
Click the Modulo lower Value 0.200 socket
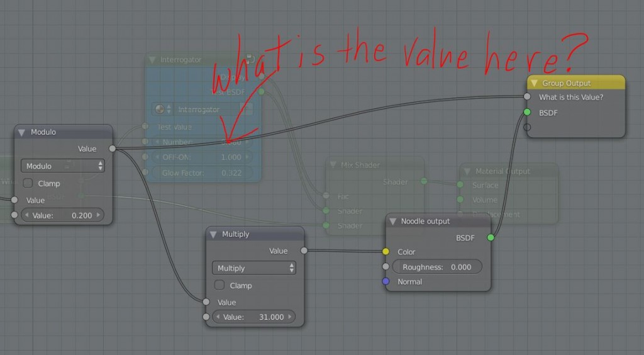pyautogui.click(x=14, y=215)
